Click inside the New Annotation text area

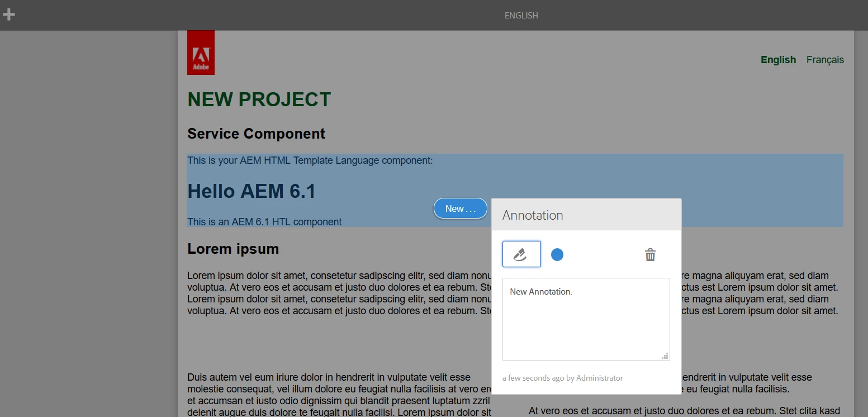[x=586, y=319]
